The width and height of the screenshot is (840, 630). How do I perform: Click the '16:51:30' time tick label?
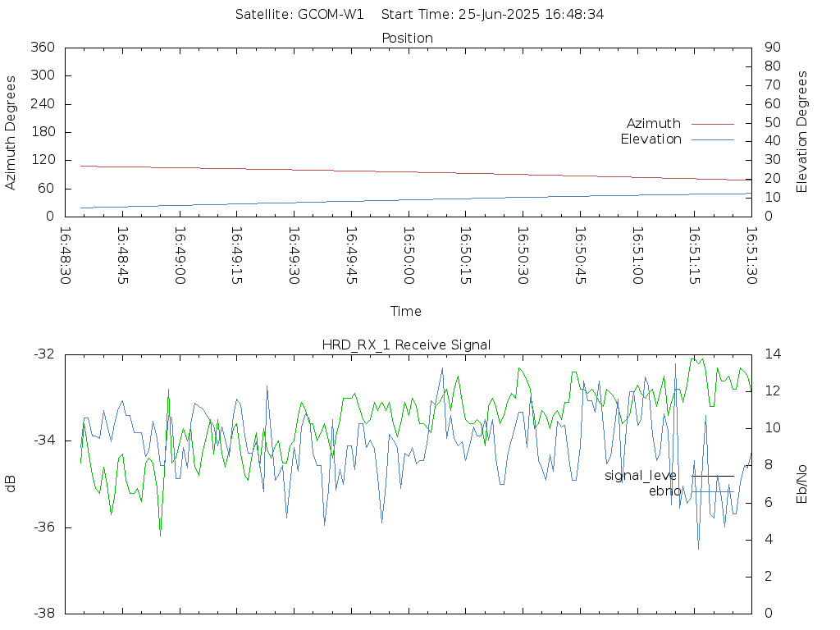pyautogui.click(x=751, y=256)
